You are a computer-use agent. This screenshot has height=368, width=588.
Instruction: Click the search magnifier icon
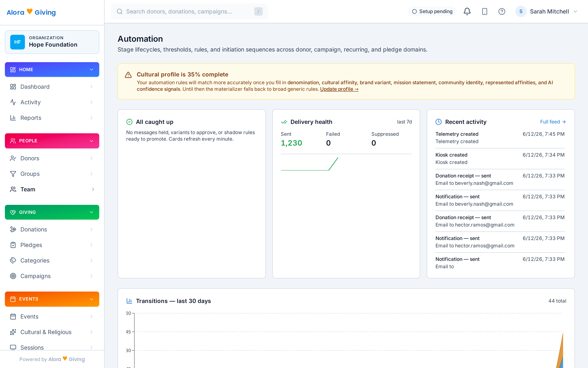(120, 11)
